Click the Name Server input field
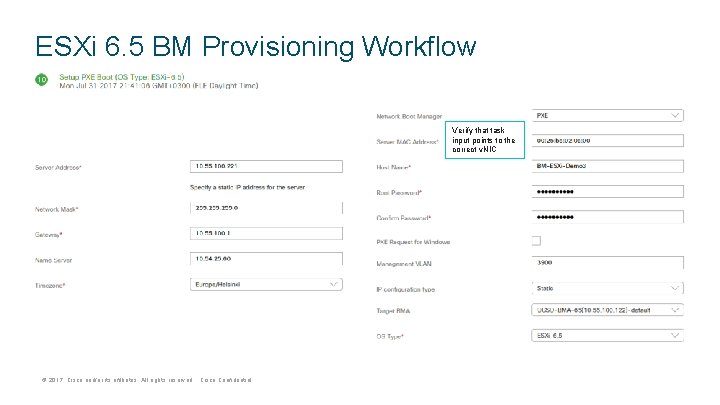Image resolution: width=720 pixels, height=405 pixels. [x=266, y=259]
